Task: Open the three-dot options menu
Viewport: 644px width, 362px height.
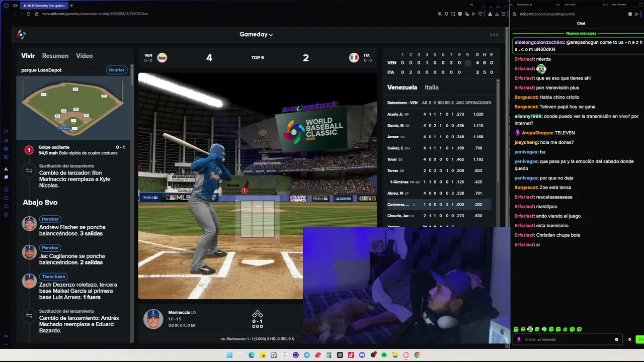Action: 494,35
